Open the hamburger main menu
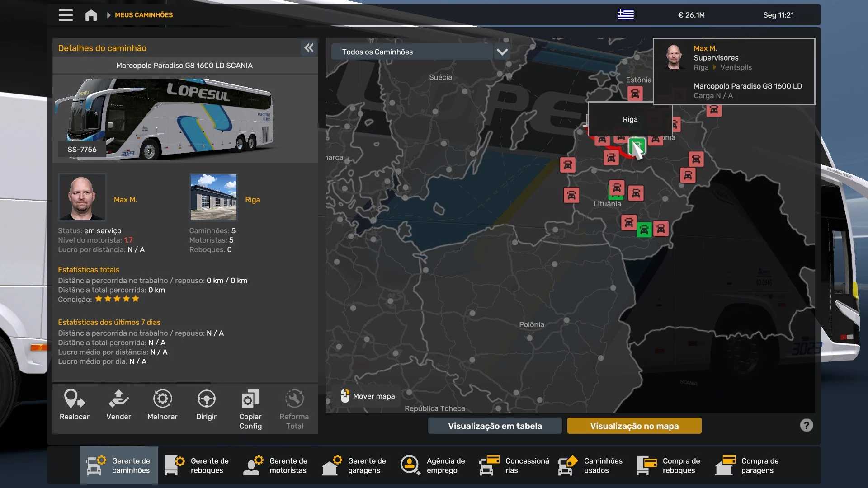 [66, 15]
